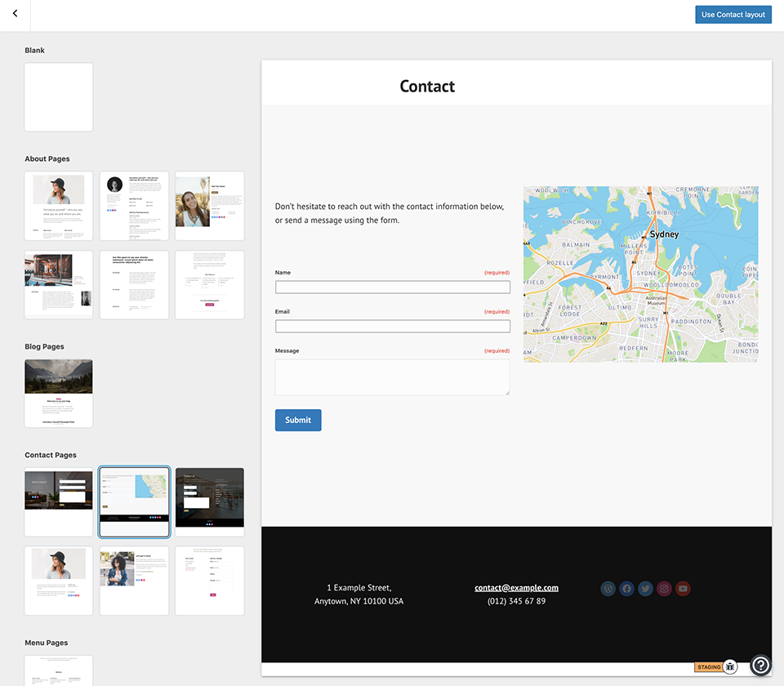Click the 'Menu Pages' section heading

47,643
